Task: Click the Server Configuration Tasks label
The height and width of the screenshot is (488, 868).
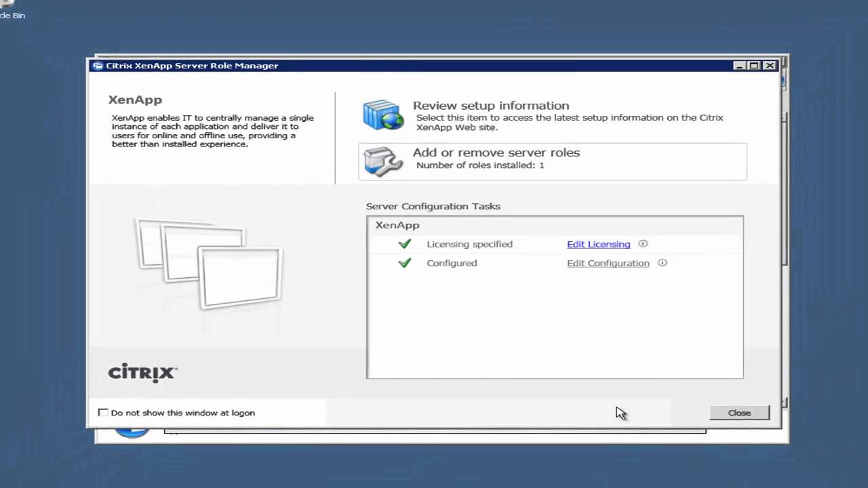Action: pyautogui.click(x=433, y=206)
